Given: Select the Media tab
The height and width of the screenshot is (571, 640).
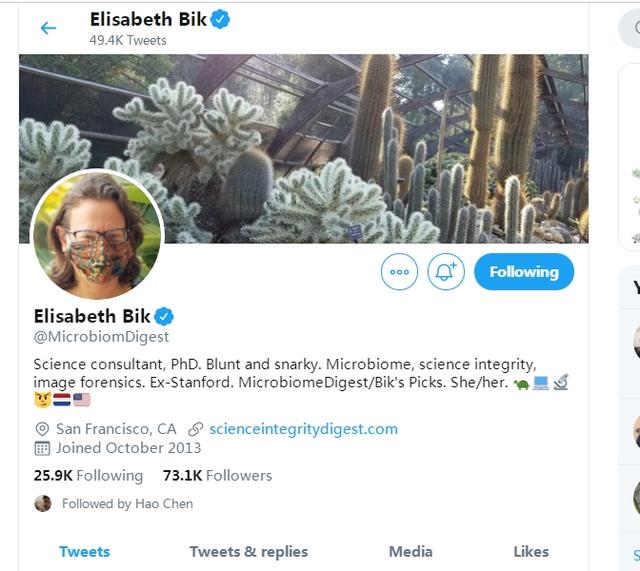Looking at the screenshot, I should pos(410,551).
